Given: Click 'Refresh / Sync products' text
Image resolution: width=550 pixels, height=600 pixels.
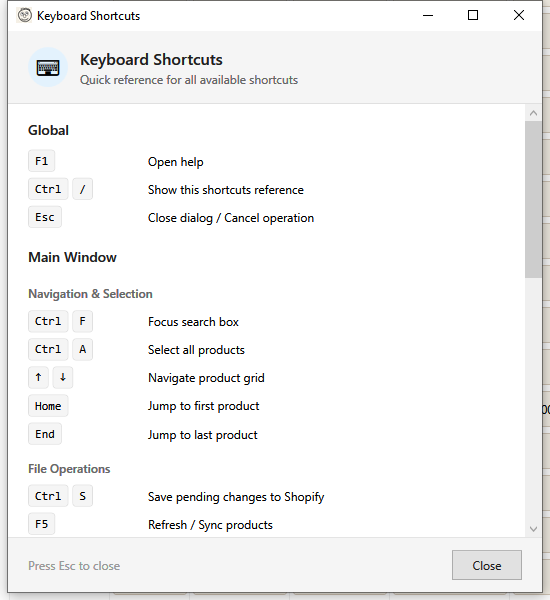Looking at the screenshot, I should [211, 525].
